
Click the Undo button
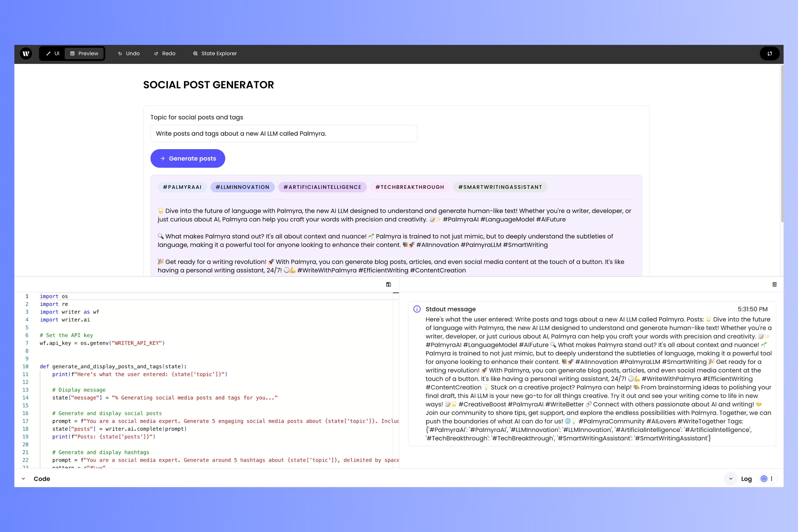pyautogui.click(x=129, y=54)
